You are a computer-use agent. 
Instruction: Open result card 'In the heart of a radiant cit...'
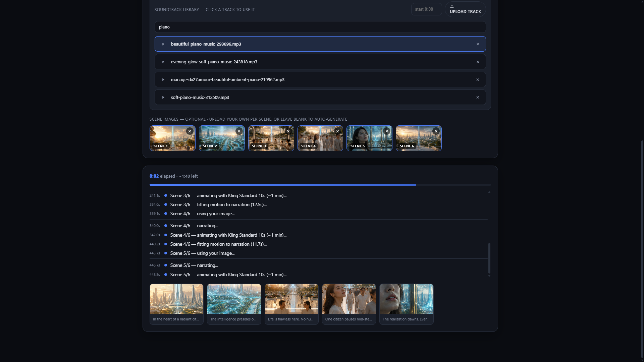pyautogui.click(x=176, y=304)
